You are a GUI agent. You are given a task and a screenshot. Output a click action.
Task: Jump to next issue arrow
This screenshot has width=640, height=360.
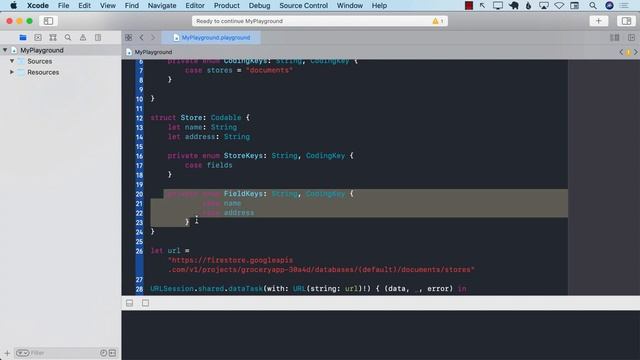[x=636, y=52]
